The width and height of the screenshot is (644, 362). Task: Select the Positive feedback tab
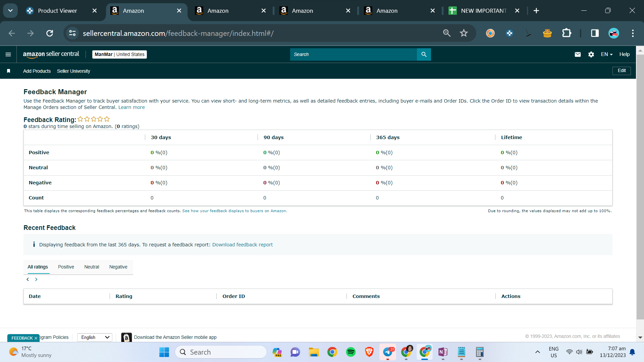coord(66,267)
